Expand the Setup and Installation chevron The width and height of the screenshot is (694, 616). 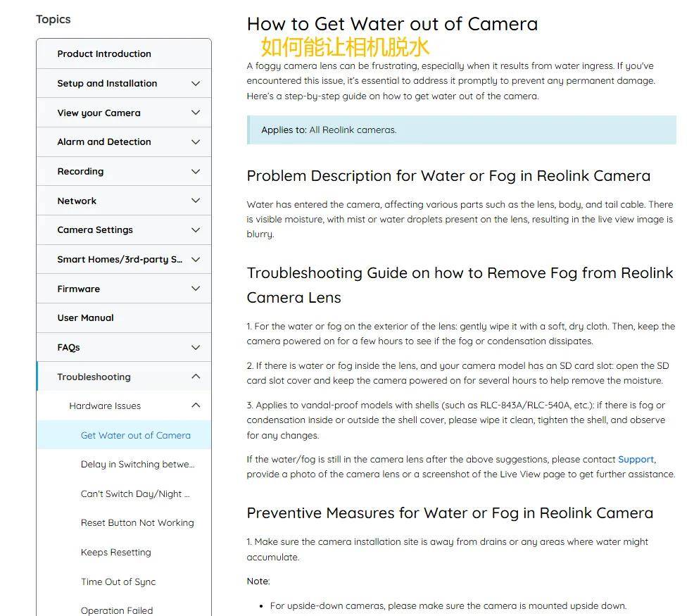[196, 83]
